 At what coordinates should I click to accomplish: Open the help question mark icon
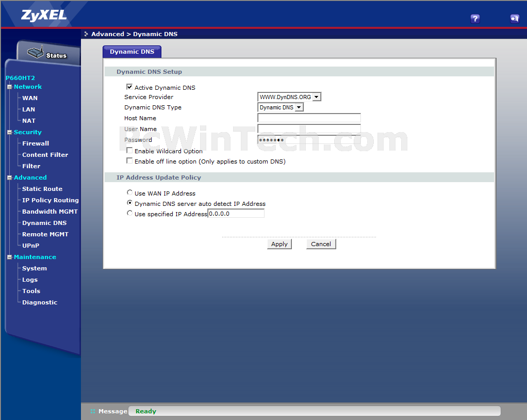point(475,19)
